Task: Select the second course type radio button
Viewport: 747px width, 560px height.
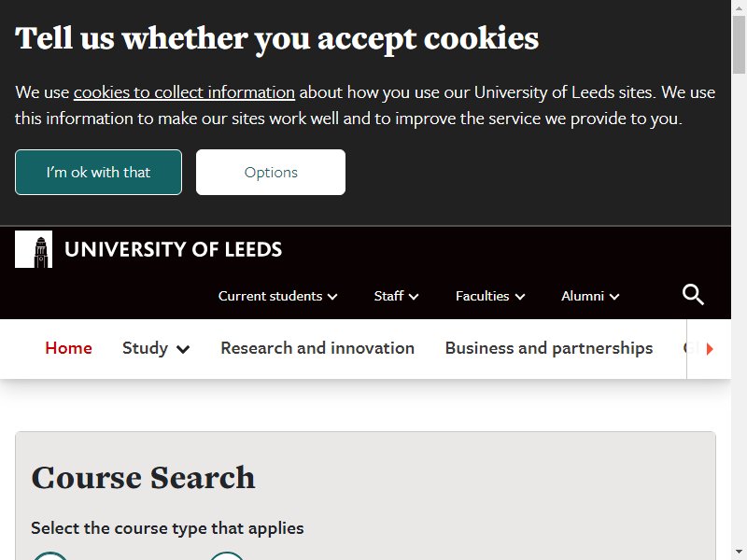Action: point(227,556)
